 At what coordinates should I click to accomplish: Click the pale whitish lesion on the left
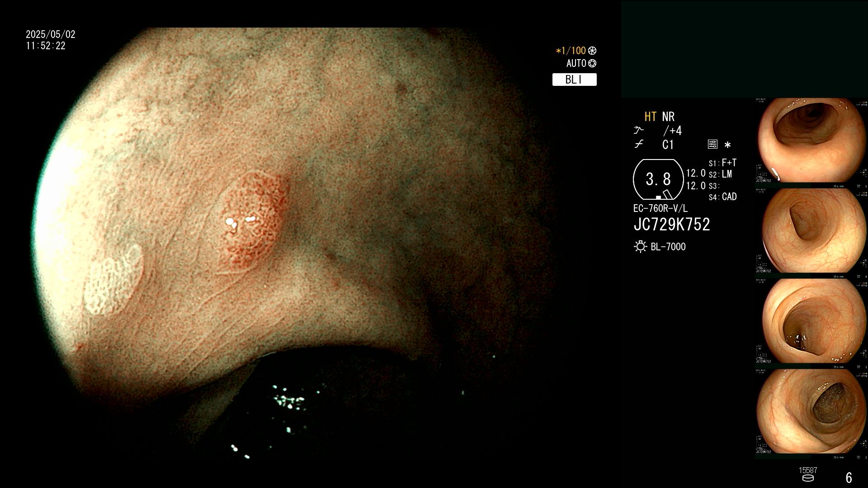point(113,280)
